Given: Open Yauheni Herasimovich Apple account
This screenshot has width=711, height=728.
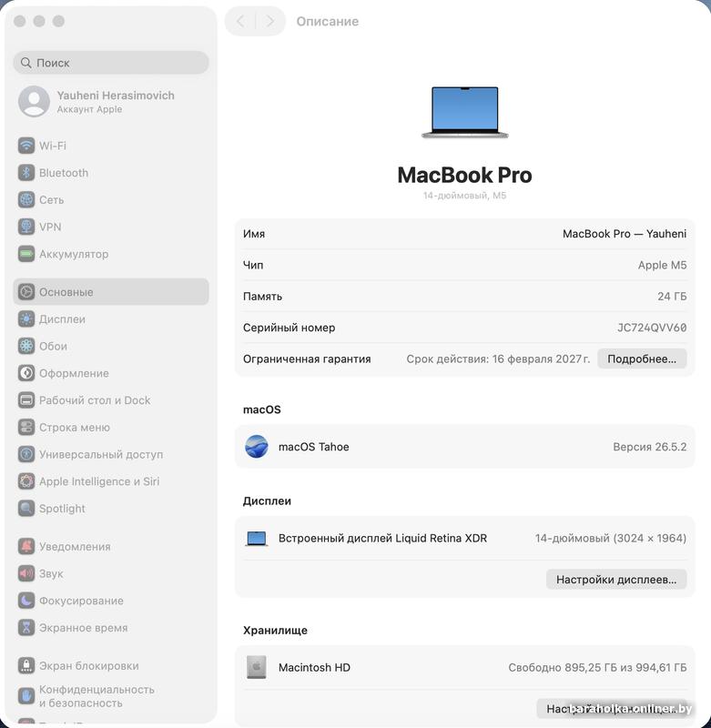Looking at the screenshot, I should 111,101.
